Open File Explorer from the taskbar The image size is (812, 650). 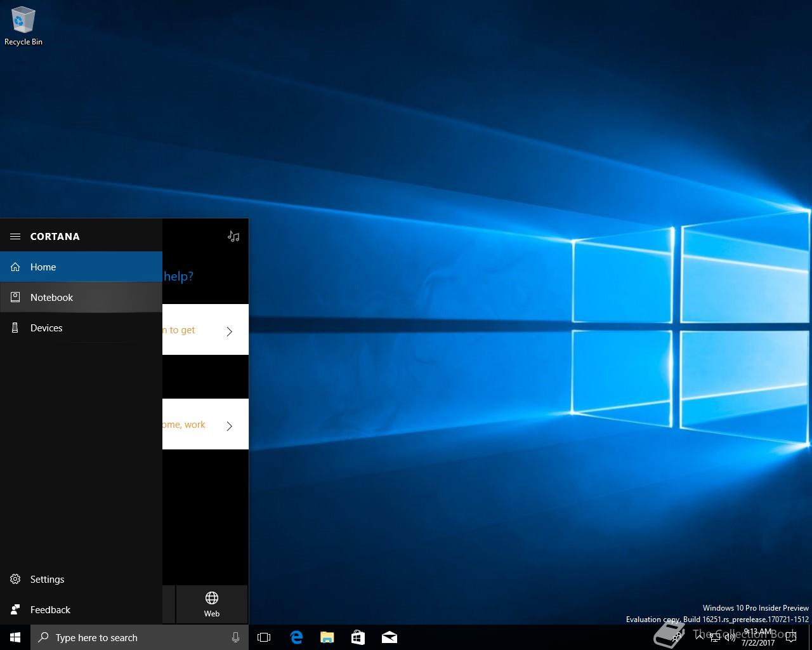click(x=327, y=637)
